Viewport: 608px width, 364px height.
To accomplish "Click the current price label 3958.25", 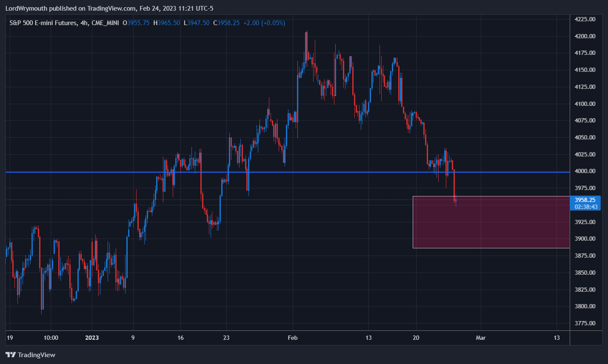I will point(585,200).
